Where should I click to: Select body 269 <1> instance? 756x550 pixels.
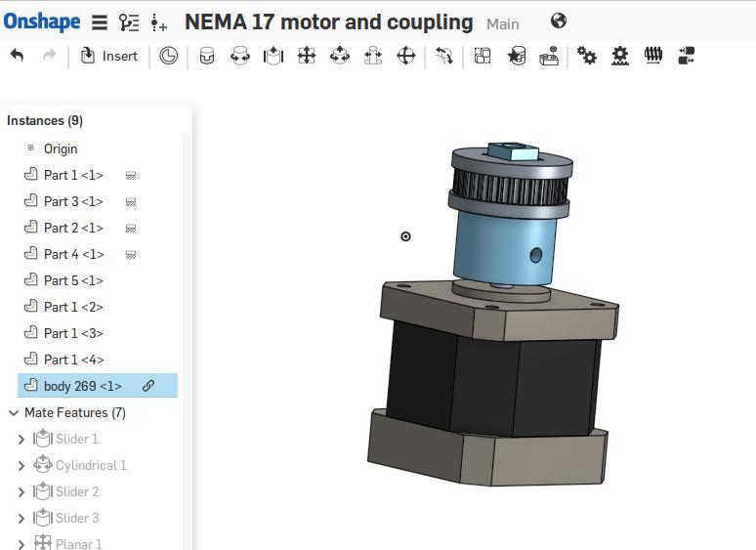point(98,386)
